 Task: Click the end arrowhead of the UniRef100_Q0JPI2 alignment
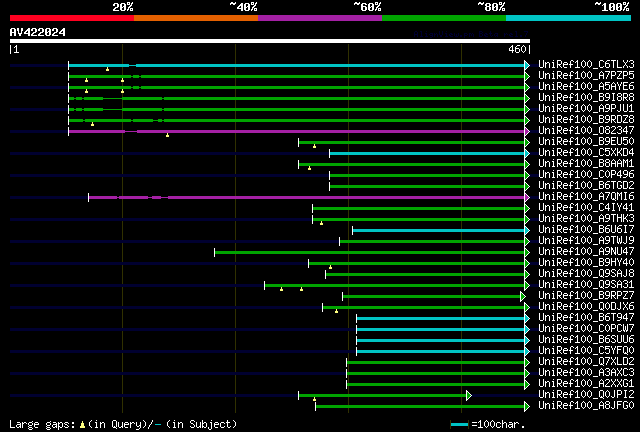click(469, 395)
